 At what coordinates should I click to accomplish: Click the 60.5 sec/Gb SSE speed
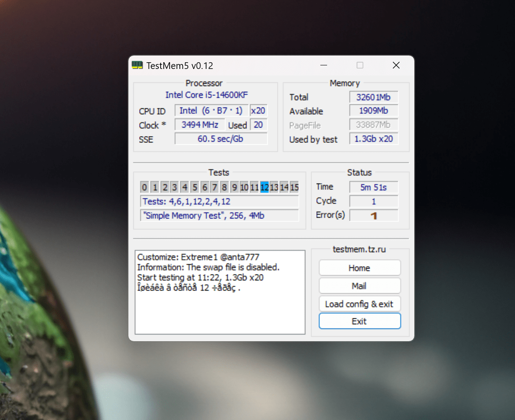click(x=221, y=139)
